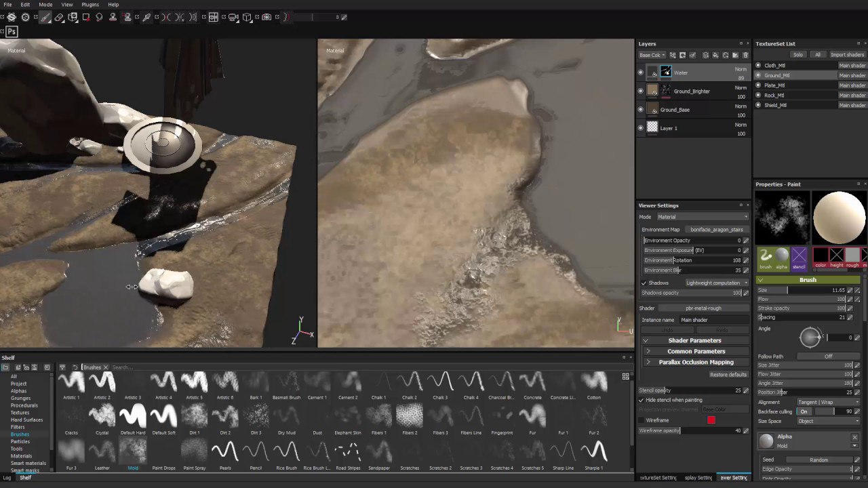Select the Eraser tool

pyautogui.click(x=59, y=17)
